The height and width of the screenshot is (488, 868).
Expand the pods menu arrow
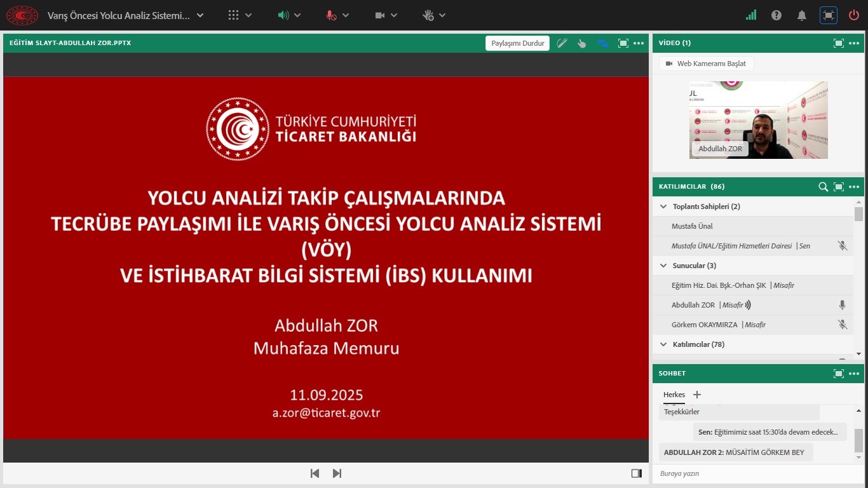[248, 15]
